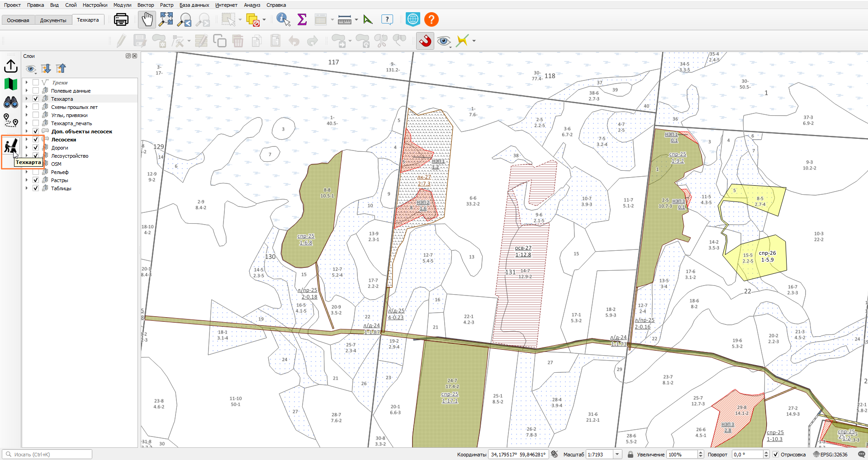Screen dimensions: 868x460
Task: Open the Масштаб scale dropdown
Action: 617,454
